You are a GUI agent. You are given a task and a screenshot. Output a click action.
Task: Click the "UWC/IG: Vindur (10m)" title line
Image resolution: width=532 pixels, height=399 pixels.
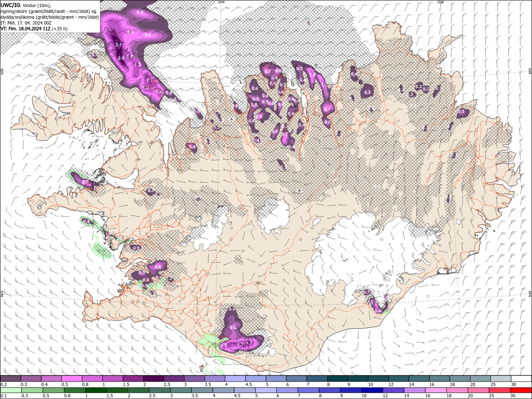[x=25, y=5]
